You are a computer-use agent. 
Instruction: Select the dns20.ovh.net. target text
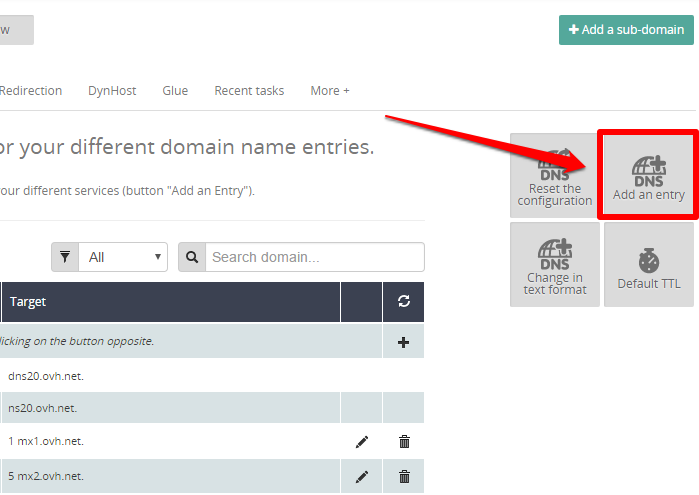[46, 376]
